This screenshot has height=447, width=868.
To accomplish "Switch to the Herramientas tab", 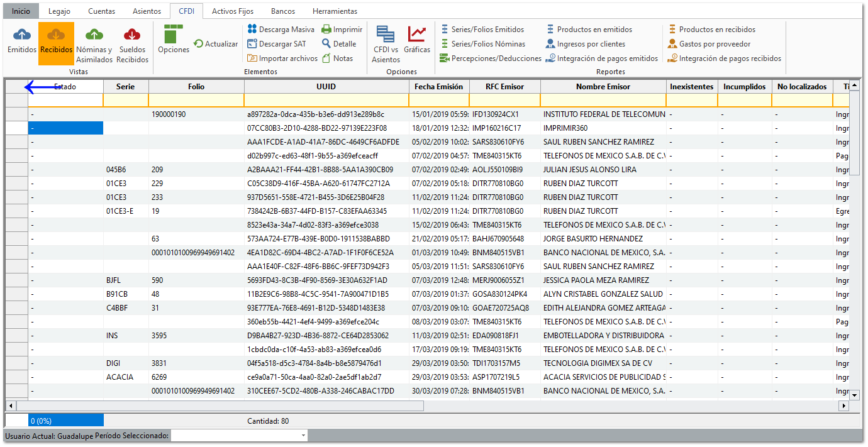I will 333,11.
